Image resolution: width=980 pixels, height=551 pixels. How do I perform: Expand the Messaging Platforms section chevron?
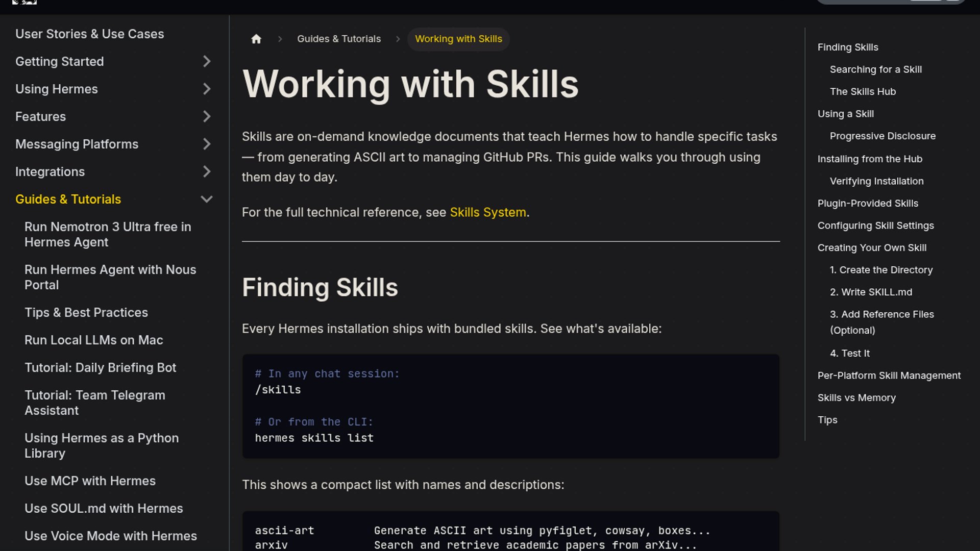click(207, 144)
